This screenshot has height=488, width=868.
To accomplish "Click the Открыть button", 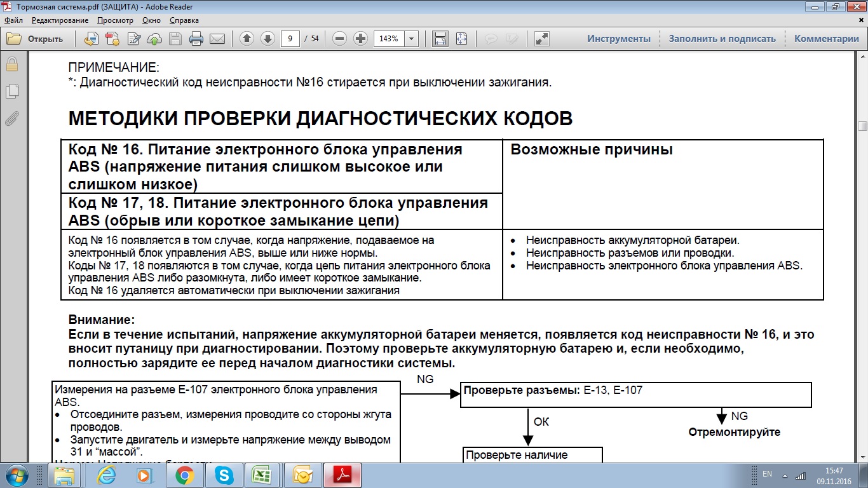I will (x=36, y=39).
